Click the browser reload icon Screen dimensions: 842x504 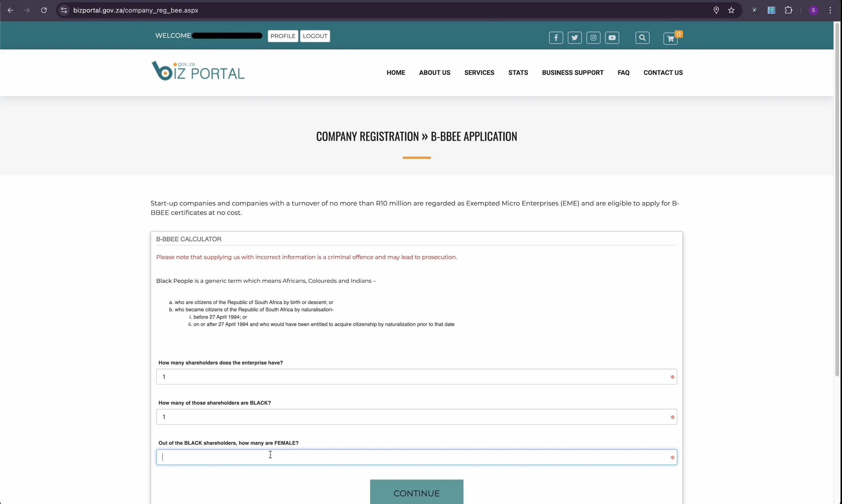(x=44, y=10)
